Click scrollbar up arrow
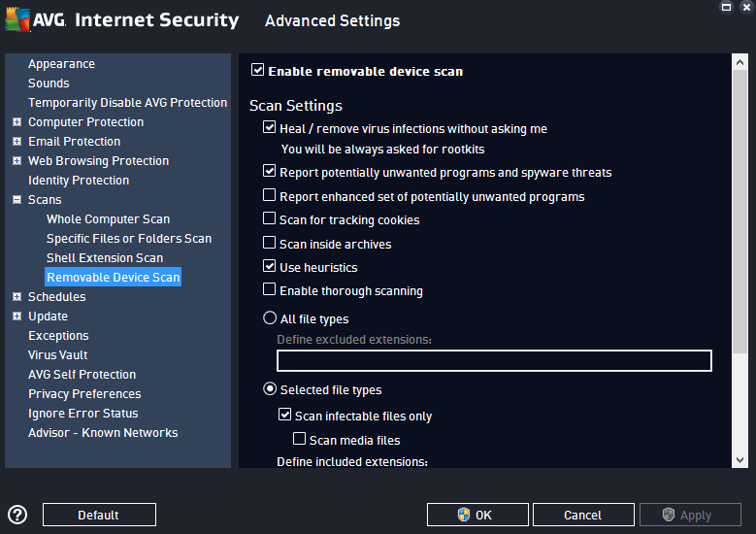The image size is (756, 534). point(740,62)
